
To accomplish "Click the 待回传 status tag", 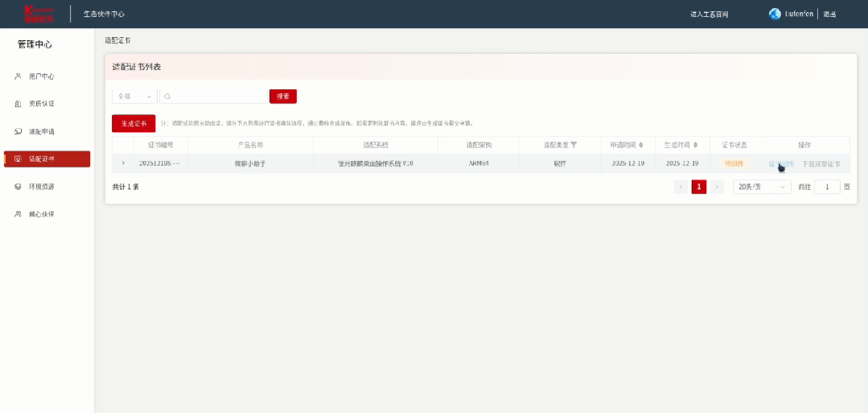I will point(734,163).
